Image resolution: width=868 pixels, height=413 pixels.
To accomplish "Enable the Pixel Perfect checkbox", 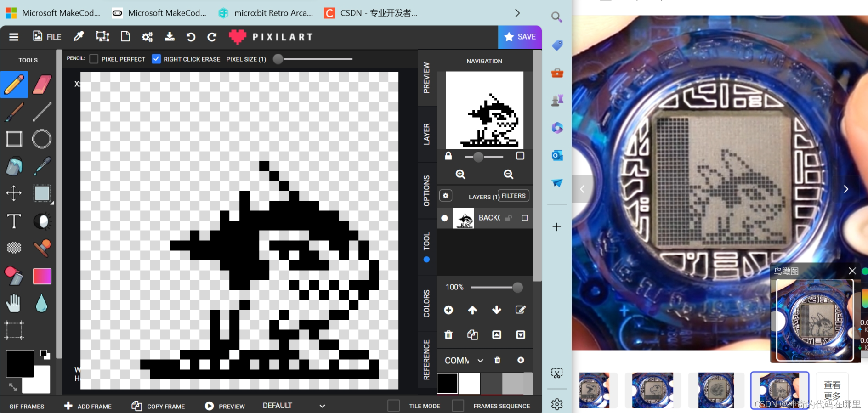I will click(94, 59).
